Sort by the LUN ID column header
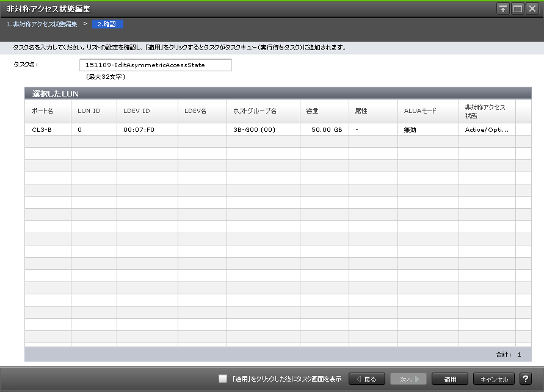 [89, 111]
